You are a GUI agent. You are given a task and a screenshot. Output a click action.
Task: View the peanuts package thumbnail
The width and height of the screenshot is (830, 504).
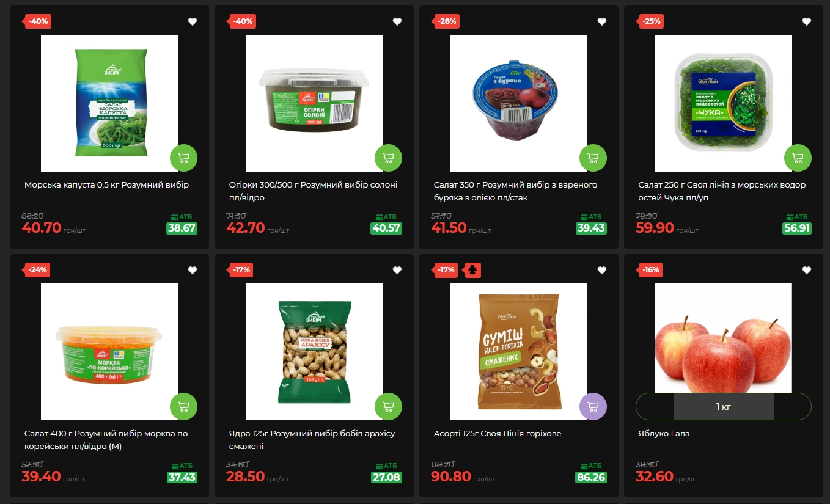click(x=314, y=352)
